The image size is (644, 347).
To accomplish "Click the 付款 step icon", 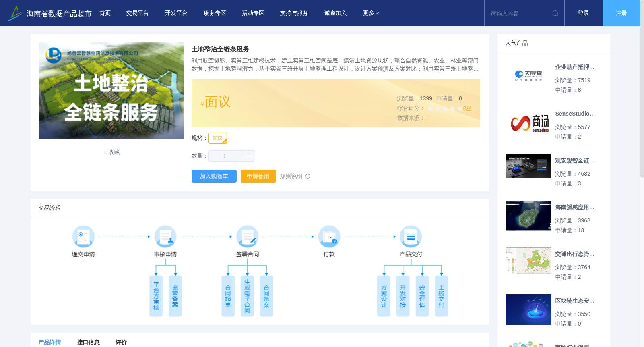I will [x=329, y=237].
